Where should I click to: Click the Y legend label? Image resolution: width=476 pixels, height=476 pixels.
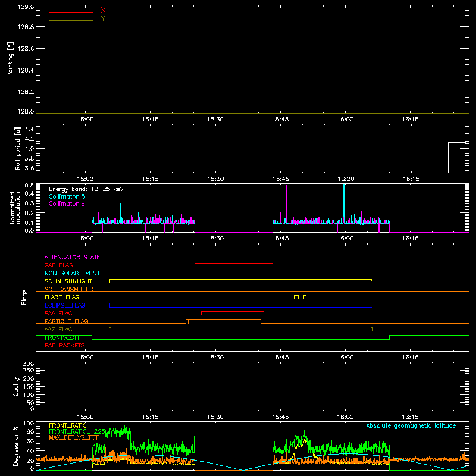[103, 18]
